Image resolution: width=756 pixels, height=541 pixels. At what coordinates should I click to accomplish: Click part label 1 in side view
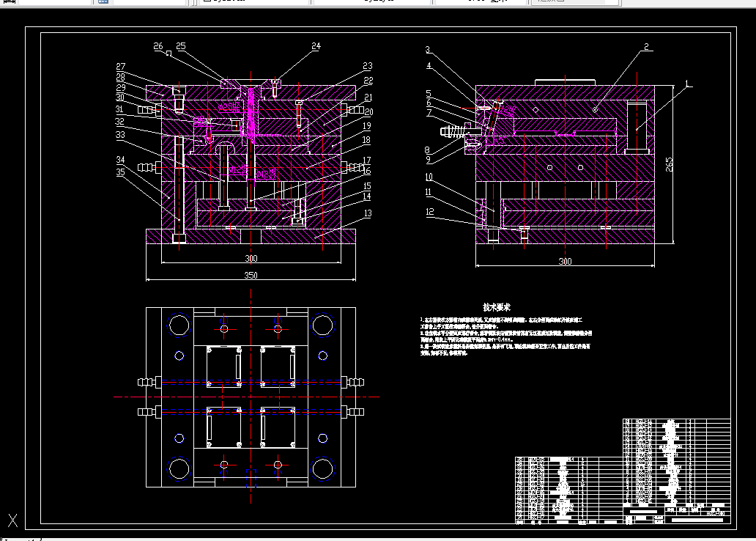click(x=687, y=84)
